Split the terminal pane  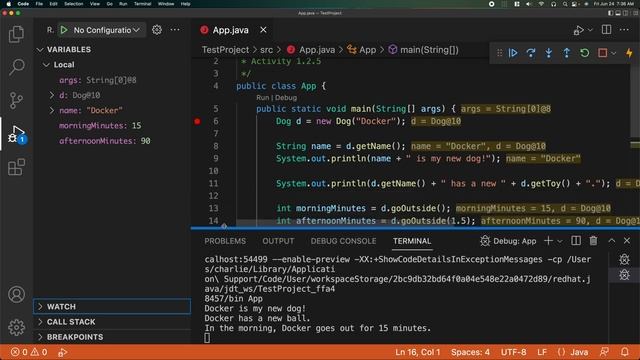[x=576, y=241]
